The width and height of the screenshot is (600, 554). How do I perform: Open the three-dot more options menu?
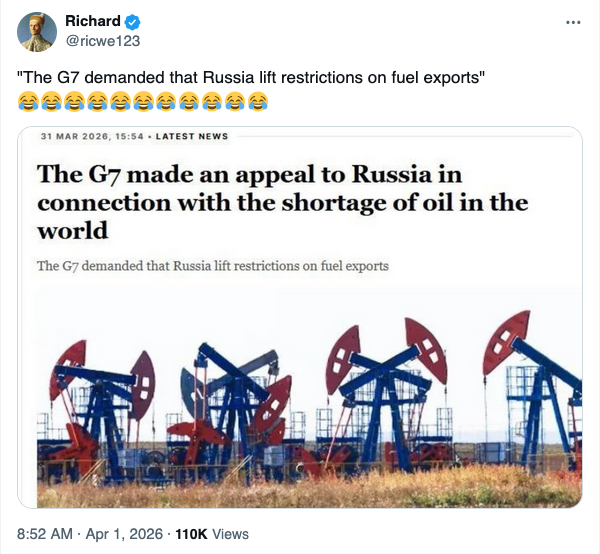tap(573, 22)
